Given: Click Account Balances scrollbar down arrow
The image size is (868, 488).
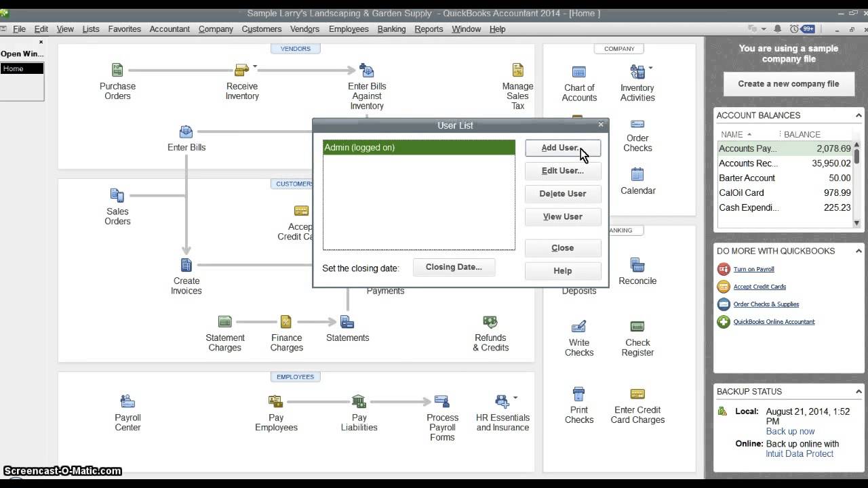Looking at the screenshot, I should click(x=856, y=223).
